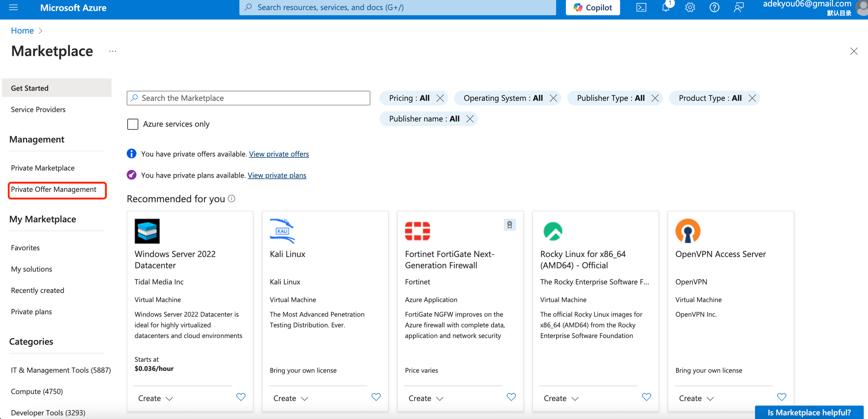Click the View private offers link

click(x=279, y=154)
